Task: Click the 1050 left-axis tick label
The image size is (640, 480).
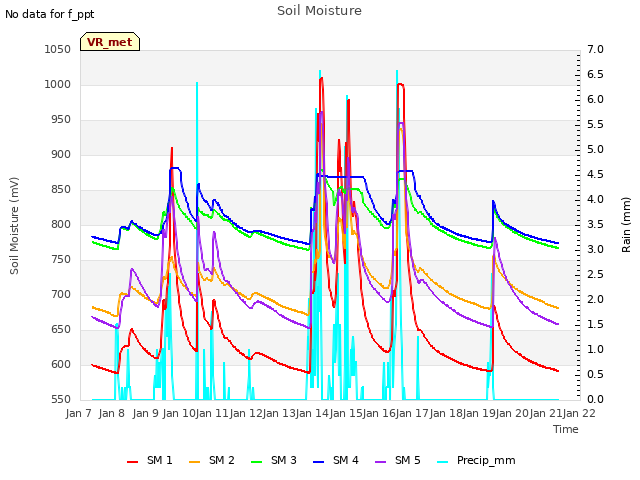Action: [58, 49]
